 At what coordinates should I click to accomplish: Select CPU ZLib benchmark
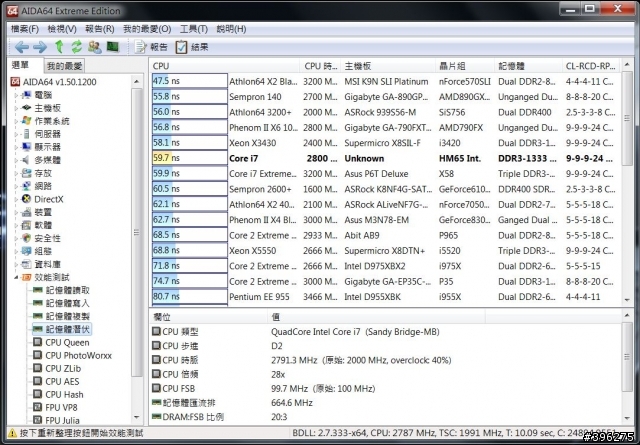(x=63, y=369)
